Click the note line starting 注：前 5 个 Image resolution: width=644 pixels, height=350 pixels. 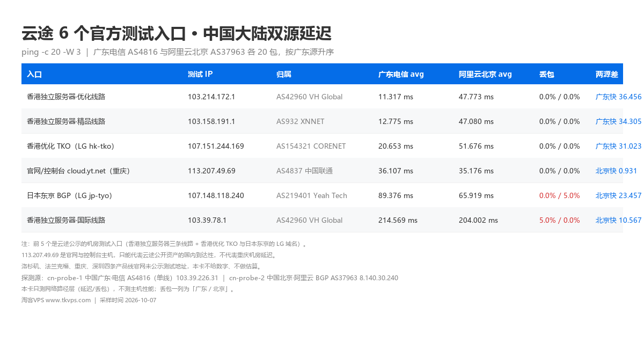coord(164,244)
